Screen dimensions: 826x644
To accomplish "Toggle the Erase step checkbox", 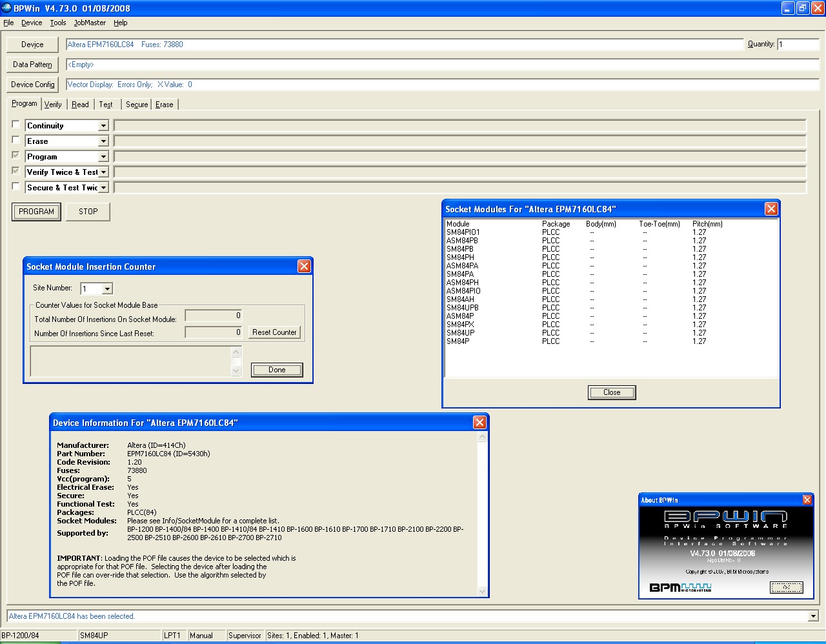I will click(x=16, y=140).
